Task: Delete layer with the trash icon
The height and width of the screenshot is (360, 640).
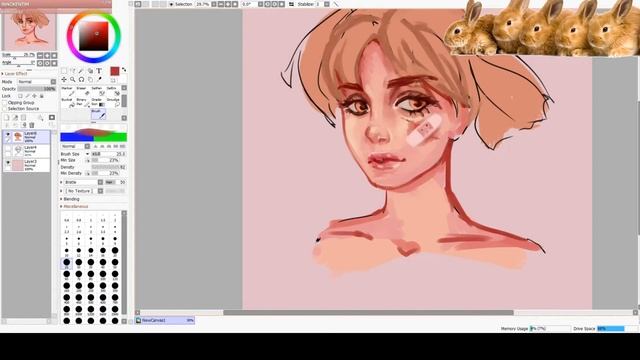Action: 32,125
